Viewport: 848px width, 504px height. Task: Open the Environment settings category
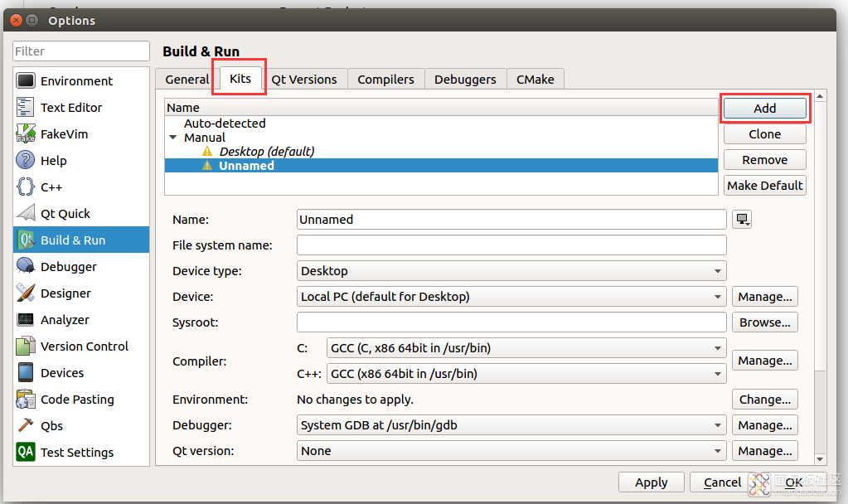pos(81,81)
